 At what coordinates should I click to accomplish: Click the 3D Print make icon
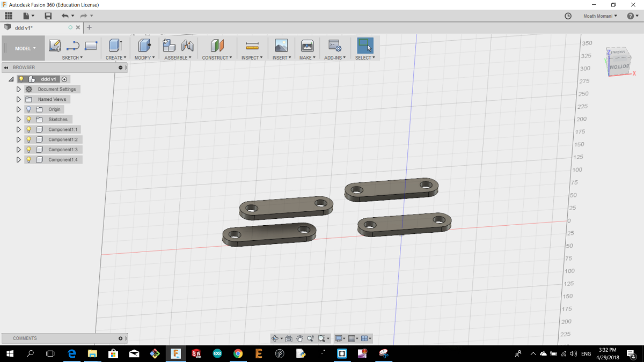coord(307,46)
